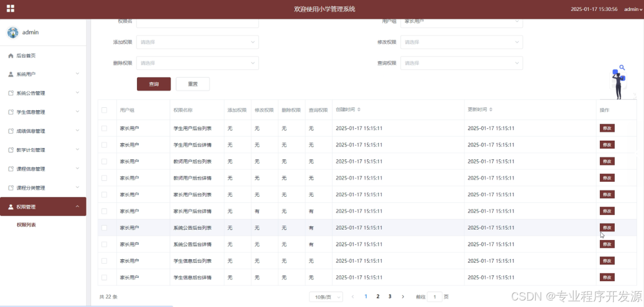644x307 pixels.
Task: Click 修改 for 学生用户后台列表 row
Action: (607, 128)
